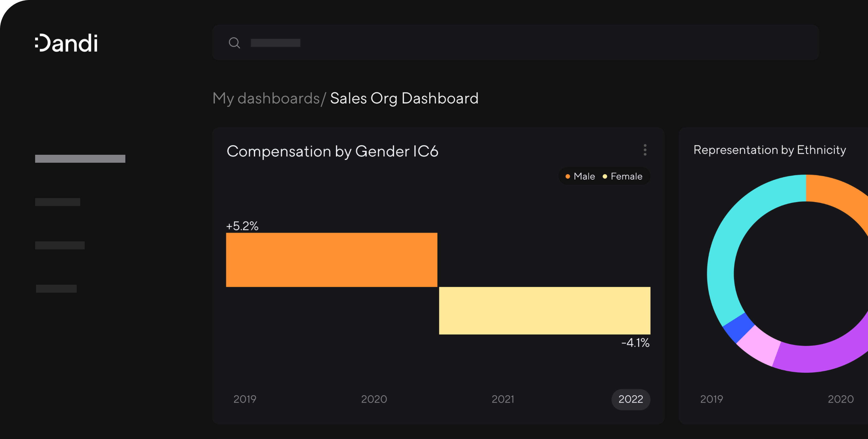Click the orange Male compensation bar
This screenshot has width=868, height=439.
(331, 260)
